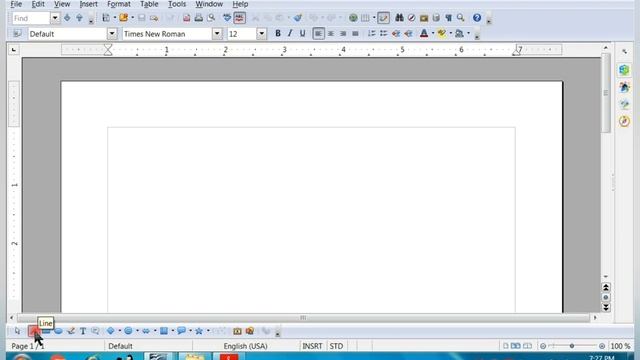
Task: Open the paragraph style Default dropdown
Action: pos(112,34)
